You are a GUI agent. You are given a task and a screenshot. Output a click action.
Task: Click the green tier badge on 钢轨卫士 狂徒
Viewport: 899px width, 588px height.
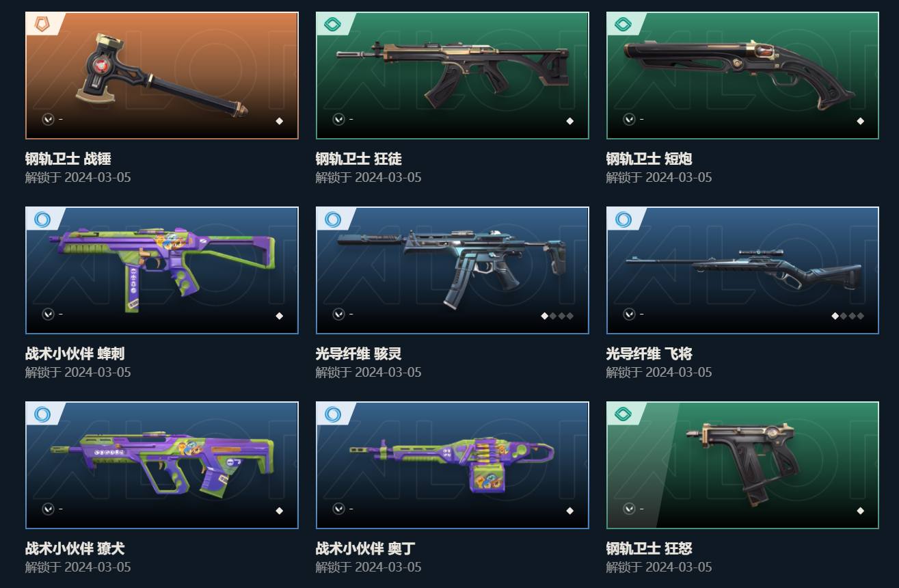coord(332,25)
